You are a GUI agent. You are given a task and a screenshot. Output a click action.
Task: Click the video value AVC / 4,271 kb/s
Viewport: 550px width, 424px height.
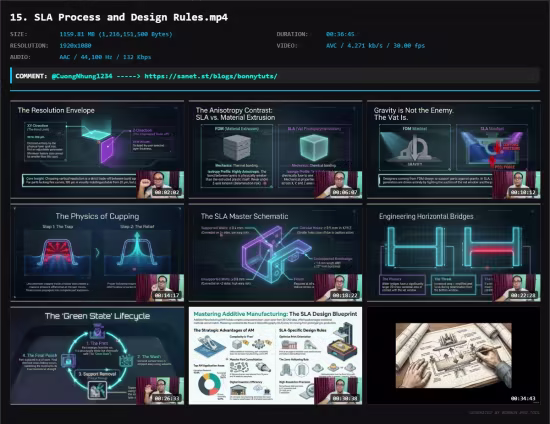point(375,46)
